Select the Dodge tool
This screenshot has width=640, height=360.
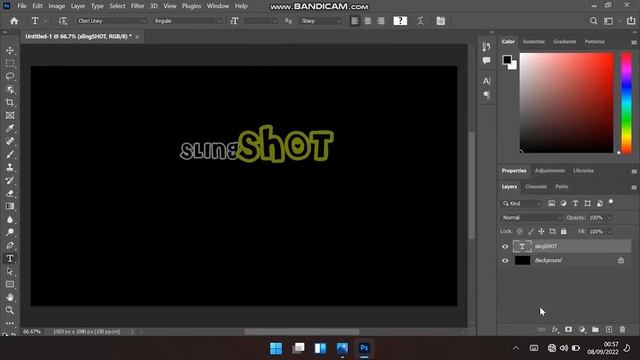(10, 232)
